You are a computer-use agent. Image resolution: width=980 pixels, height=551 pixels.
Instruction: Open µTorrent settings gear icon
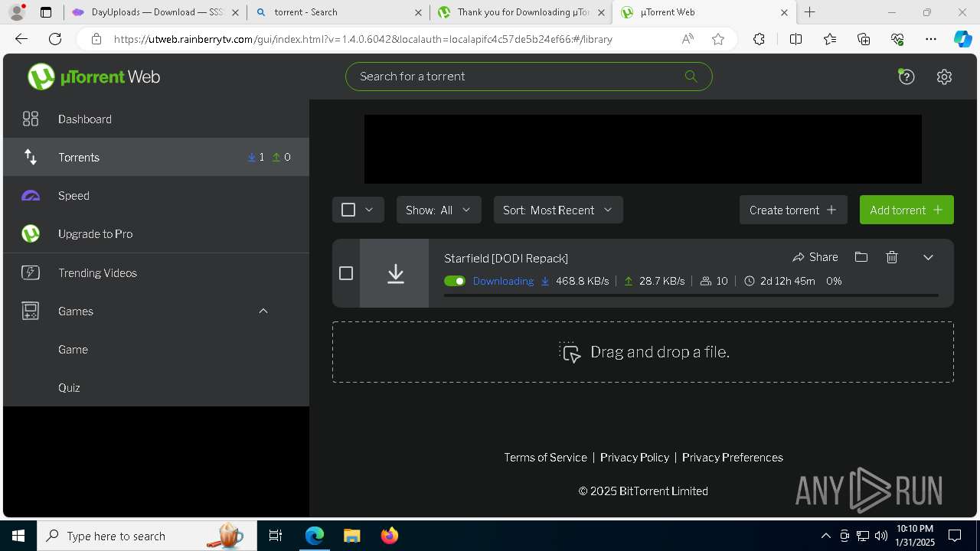pyautogui.click(x=944, y=77)
